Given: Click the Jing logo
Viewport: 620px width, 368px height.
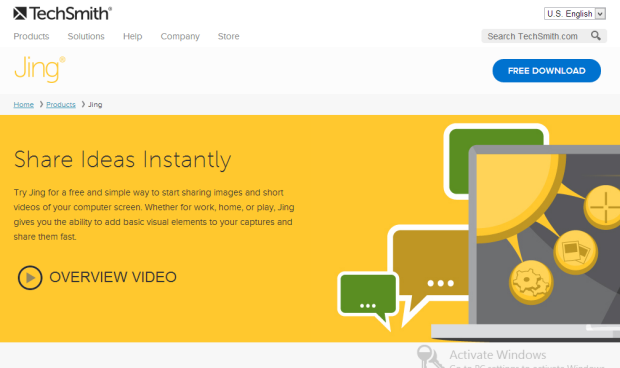Looking at the screenshot, I should [40, 69].
